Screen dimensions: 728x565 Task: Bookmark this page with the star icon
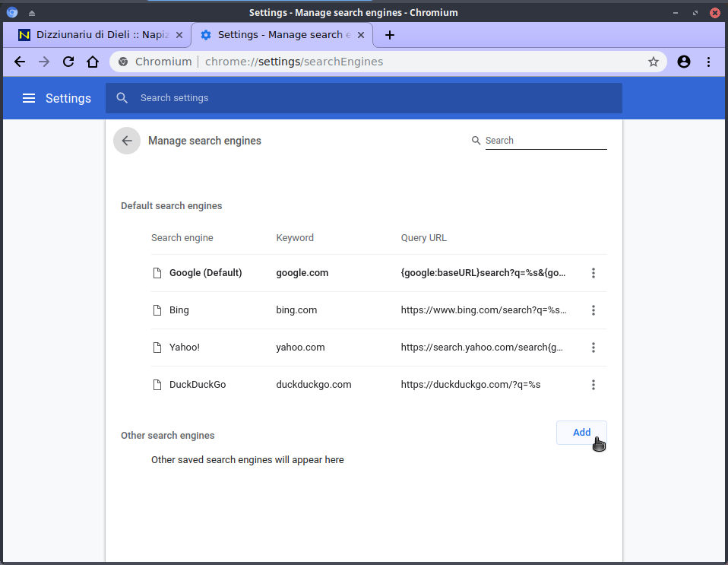click(x=654, y=62)
